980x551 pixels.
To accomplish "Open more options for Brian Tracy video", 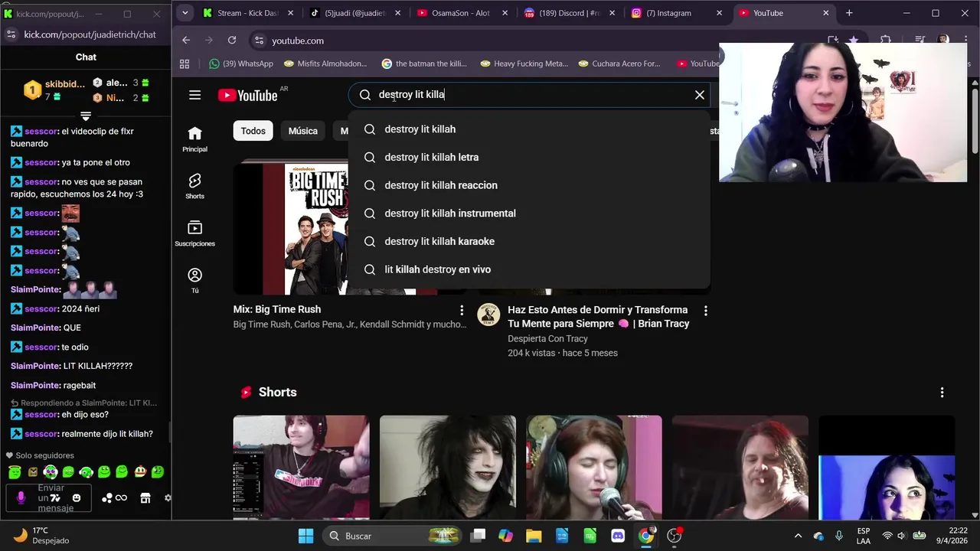I will coord(705,311).
